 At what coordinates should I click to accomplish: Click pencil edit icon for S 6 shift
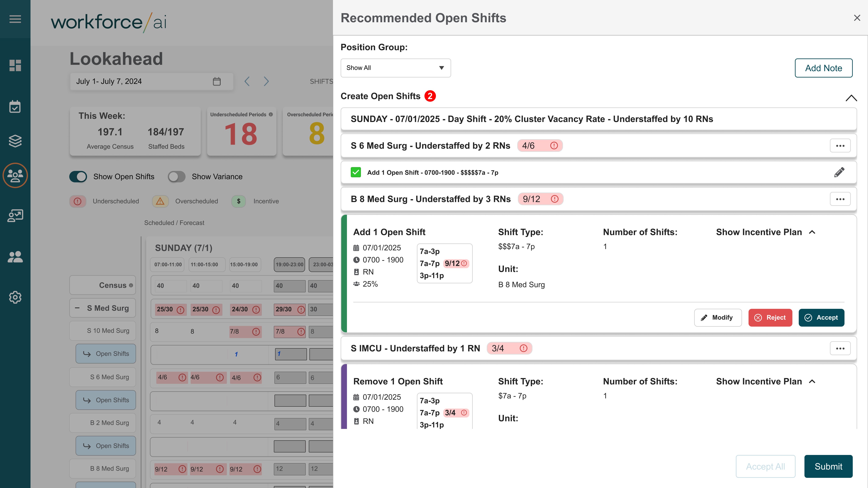point(839,172)
